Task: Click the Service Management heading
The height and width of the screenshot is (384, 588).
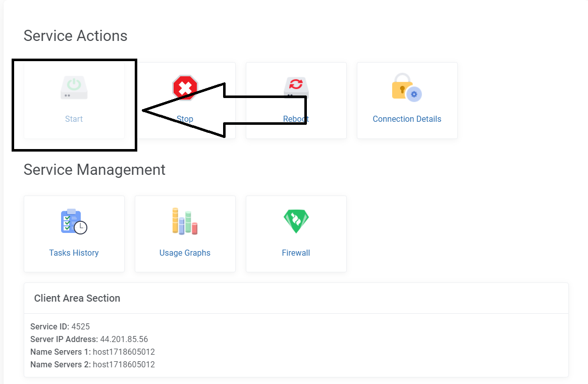Action: click(94, 169)
